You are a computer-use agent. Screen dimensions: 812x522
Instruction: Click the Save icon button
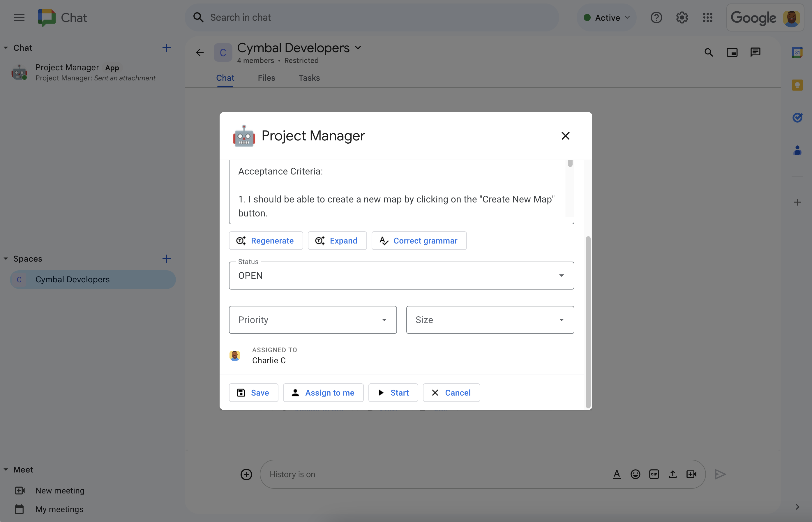[x=241, y=392]
